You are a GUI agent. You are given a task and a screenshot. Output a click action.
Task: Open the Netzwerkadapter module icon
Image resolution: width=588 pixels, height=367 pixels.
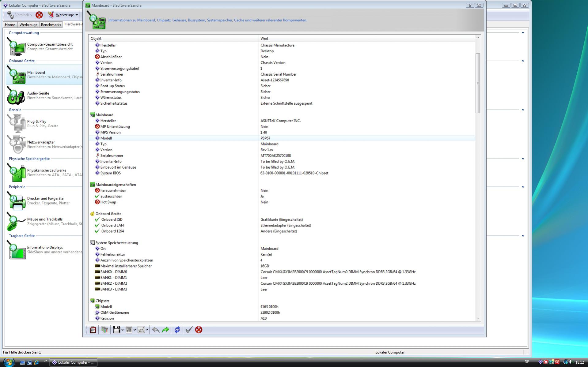tap(16, 144)
